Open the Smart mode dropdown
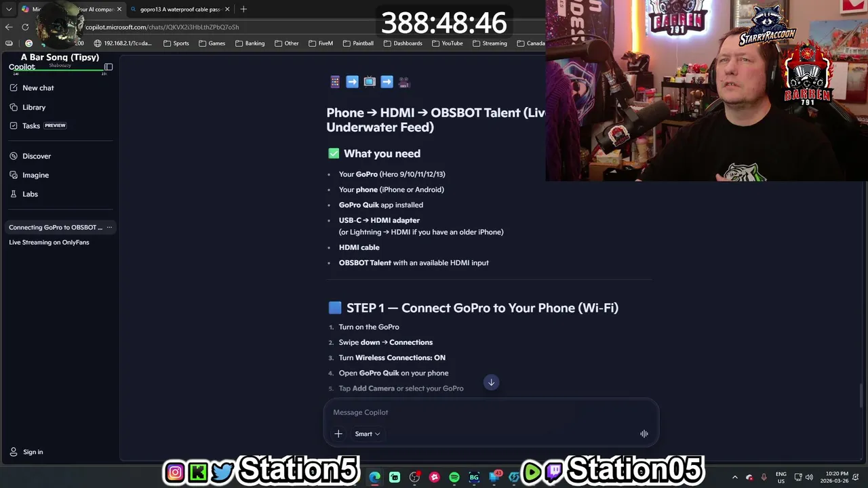Image resolution: width=868 pixels, height=488 pixels. coord(367,434)
